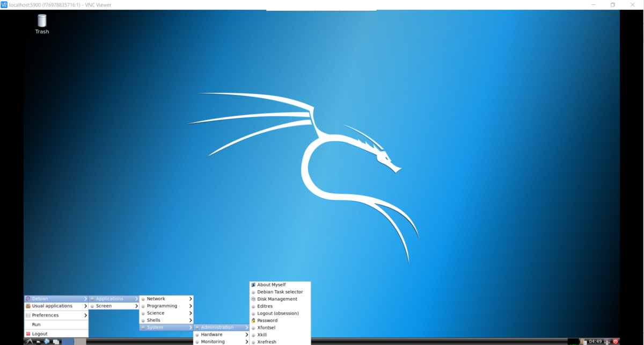This screenshot has width=644, height=345.
Task: Open About Myself from the Administration menu
Action: [x=280, y=285]
